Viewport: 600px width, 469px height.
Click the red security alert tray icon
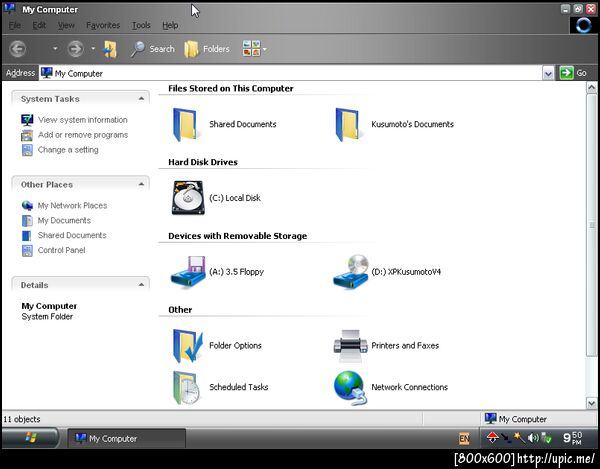(492, 438)
